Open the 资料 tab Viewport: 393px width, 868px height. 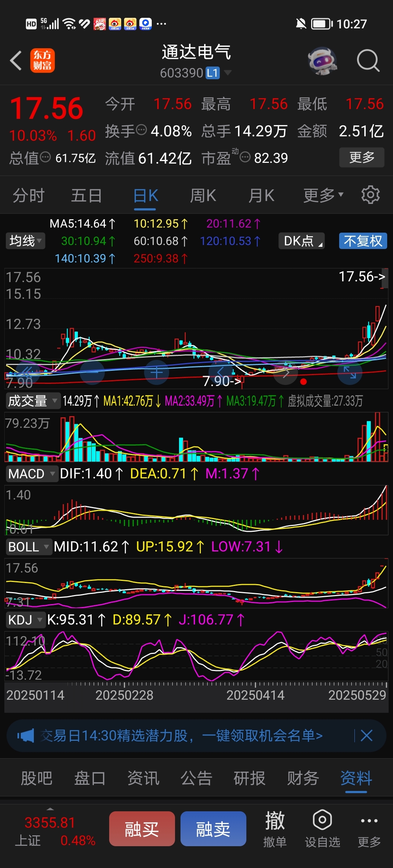[x=356, y=778]
